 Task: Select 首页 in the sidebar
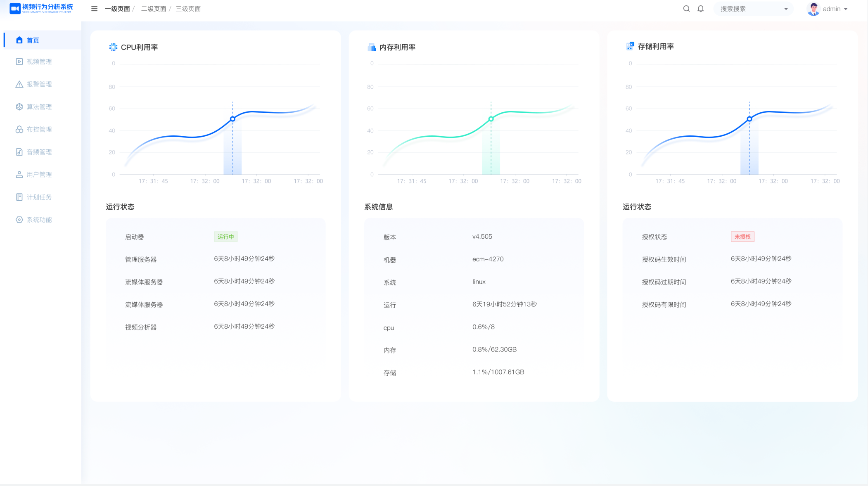tap(33, 40)
